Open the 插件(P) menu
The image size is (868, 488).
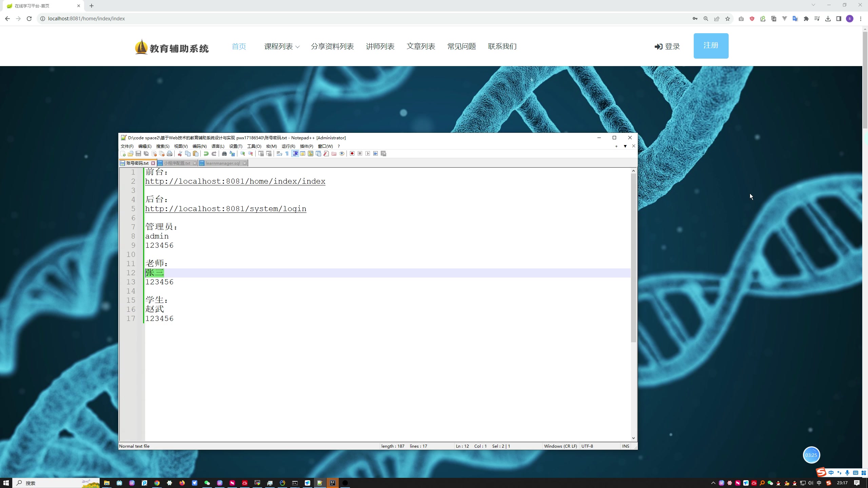[307, 146]
